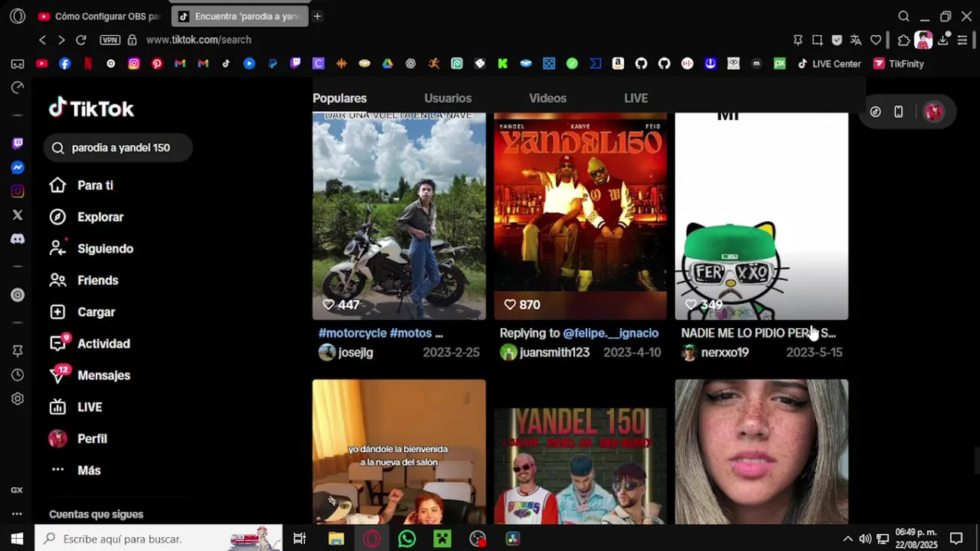Screen dimensions: 980x551
Task: Open the Easy Setup menu icon
Action: pos(962,40)
